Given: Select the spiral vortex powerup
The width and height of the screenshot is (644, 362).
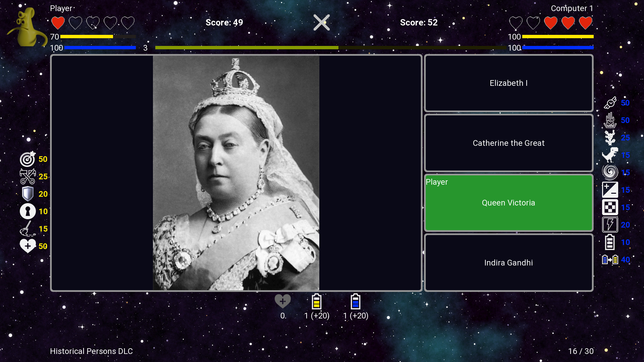Looking at the screenshot, I should 610,172.
